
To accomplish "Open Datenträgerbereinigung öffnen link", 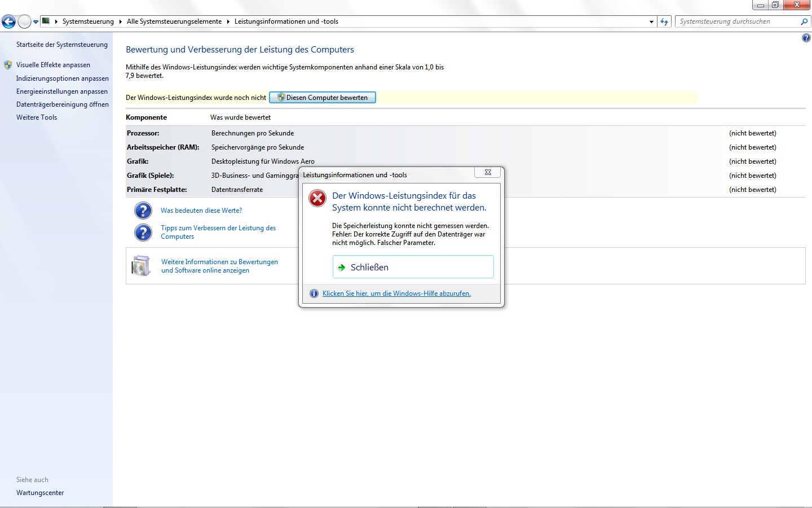I will pyautogui.click(x=63, y=104).
